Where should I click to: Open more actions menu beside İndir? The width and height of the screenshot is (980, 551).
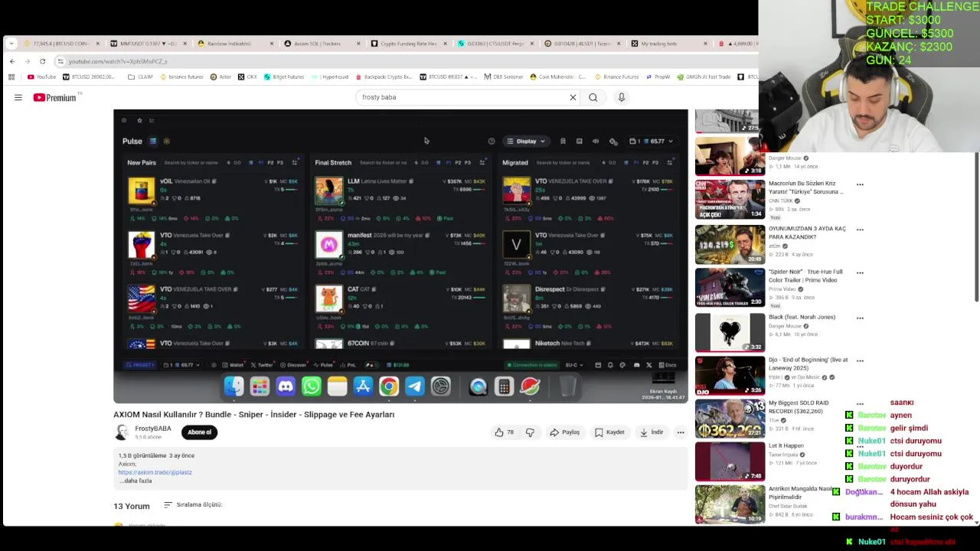[680, 432]
